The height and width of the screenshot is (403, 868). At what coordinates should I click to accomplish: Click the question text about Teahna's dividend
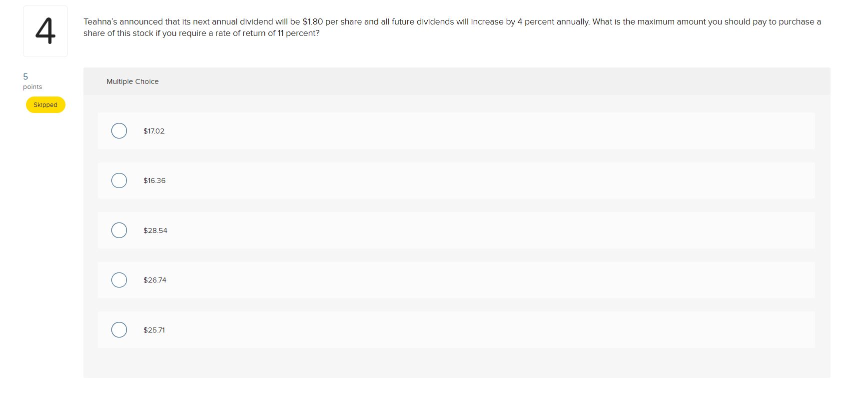pyautogui.click(x=450, y=27)
